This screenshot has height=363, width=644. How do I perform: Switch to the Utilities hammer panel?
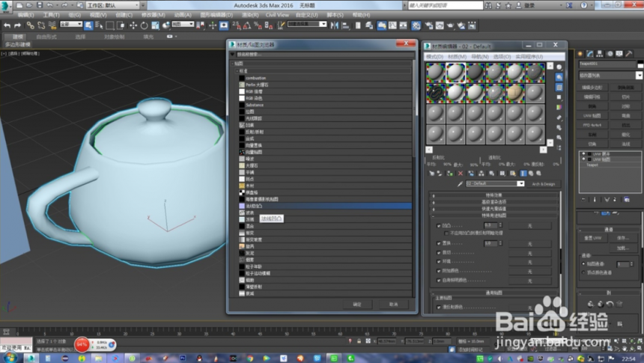(629, 54)
